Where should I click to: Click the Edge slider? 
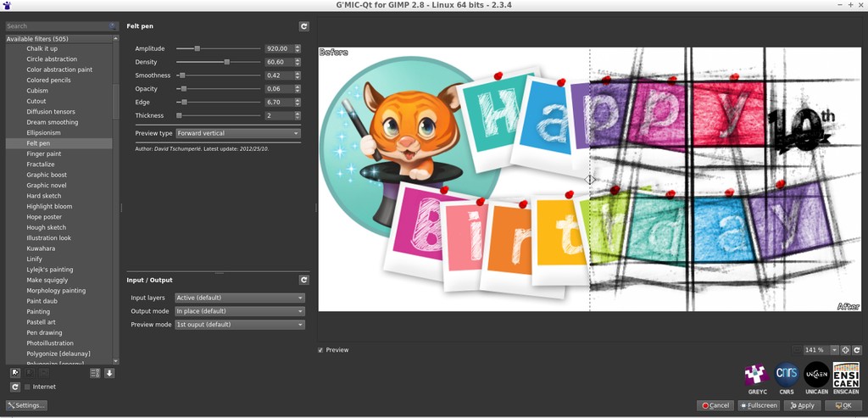point(218,103)
